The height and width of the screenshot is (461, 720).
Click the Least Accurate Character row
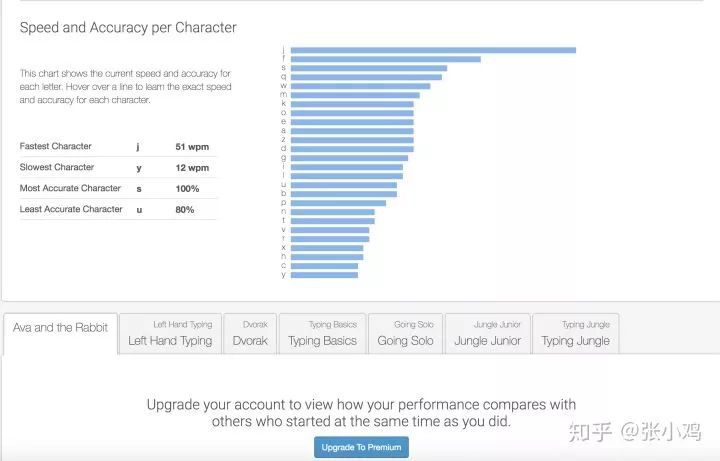pyautogui.click(x=118, y=209)
